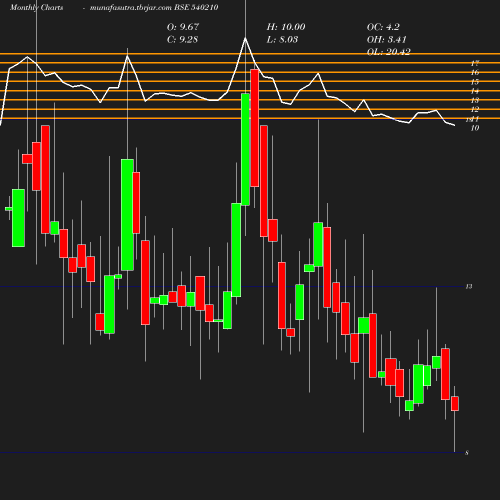Screen dimensions: 500x500
Task: Click the "Monthly Charts" title text
Action: tap(36, 7)
